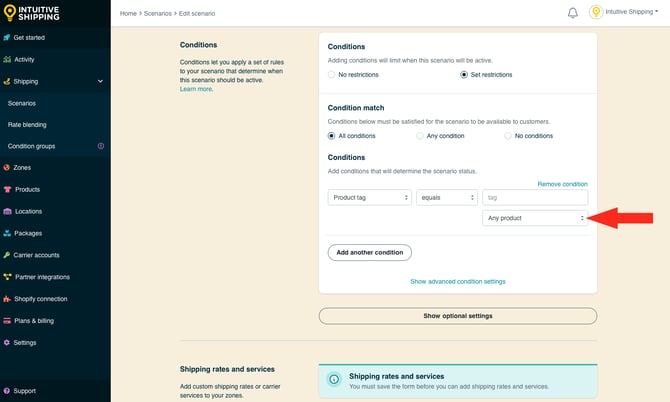Click the Settings gear icon
670x402 pixels.
click(x=7, y=342)
